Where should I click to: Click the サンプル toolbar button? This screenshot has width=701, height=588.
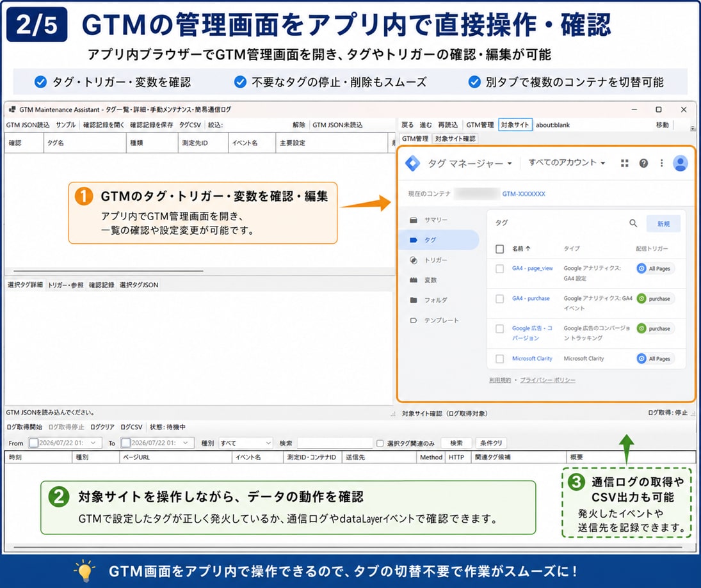tap(66, 125)
